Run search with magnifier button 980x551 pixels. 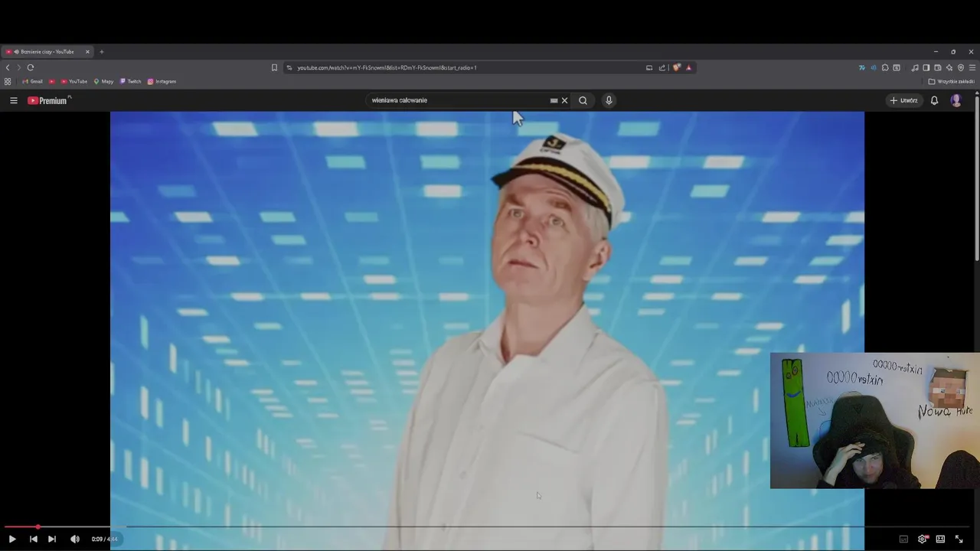point(583,100)
